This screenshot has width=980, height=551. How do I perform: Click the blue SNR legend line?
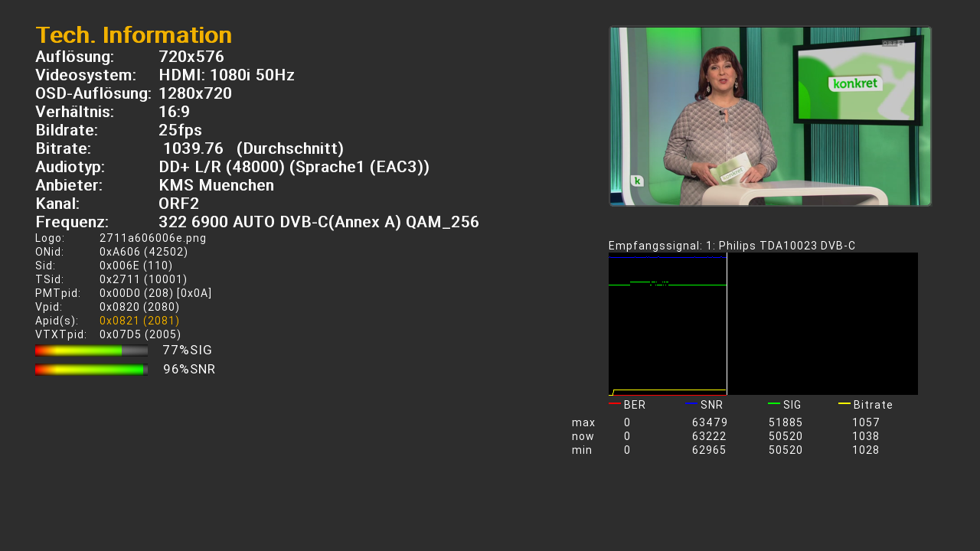point(691,403)
